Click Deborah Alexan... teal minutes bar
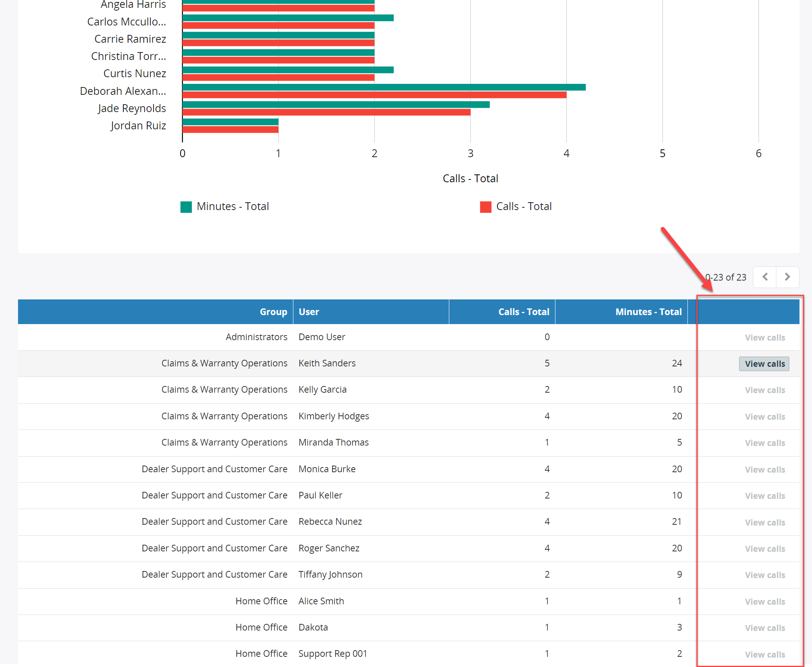 pos(384,87)
